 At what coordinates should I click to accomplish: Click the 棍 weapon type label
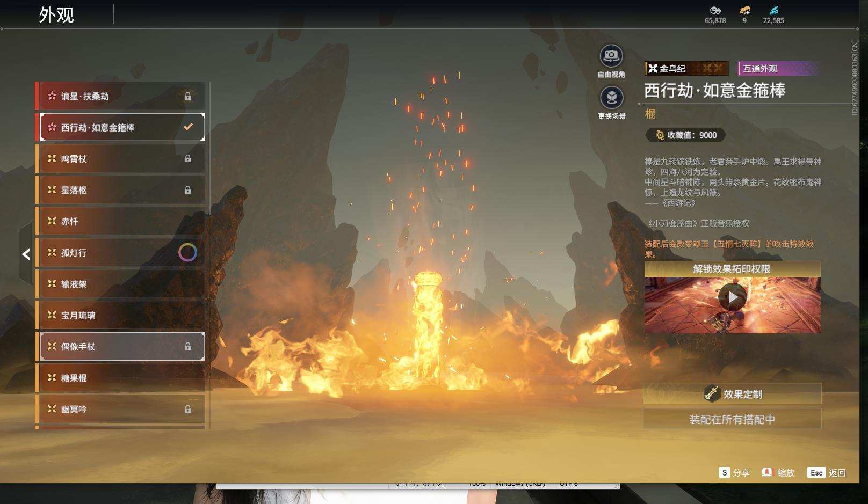coord(650,114)
